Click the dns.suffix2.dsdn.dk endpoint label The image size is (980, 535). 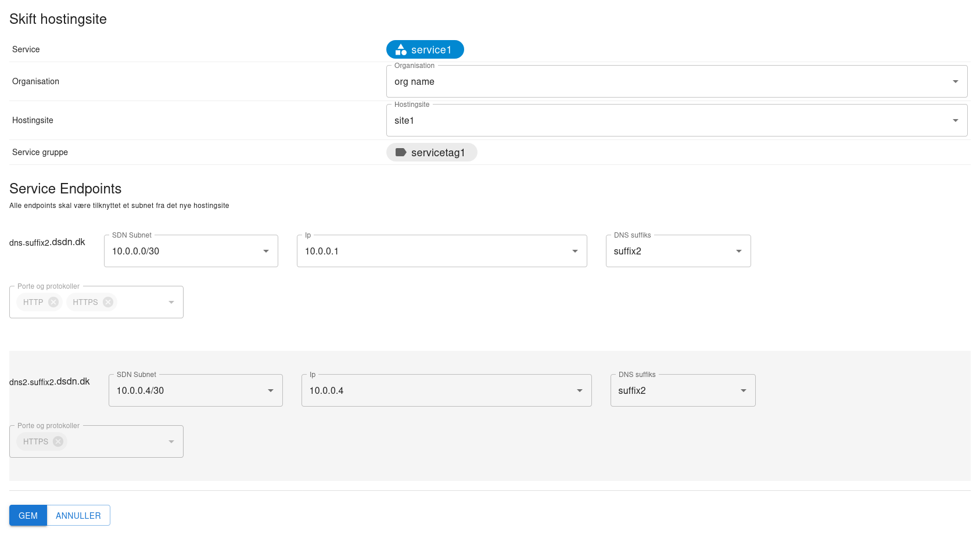(x=46, y=242)
